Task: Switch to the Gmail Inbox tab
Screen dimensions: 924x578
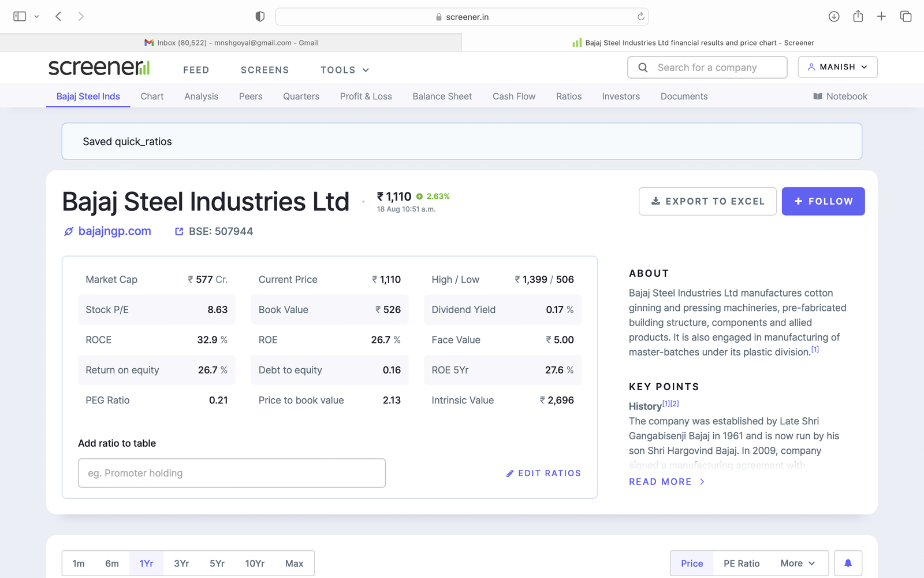Action: (x=231, y=43)
